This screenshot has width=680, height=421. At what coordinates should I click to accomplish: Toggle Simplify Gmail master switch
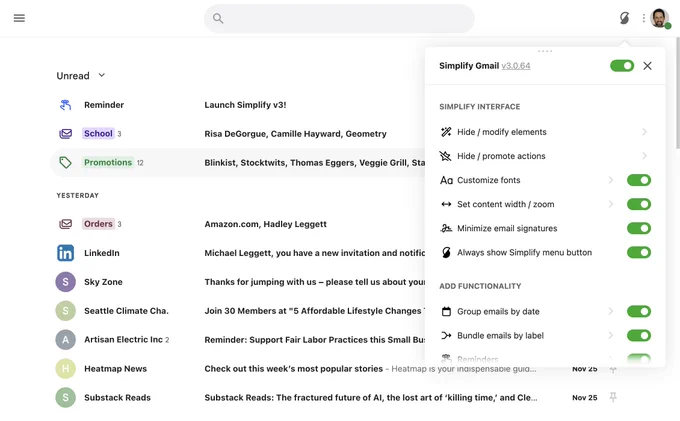coord(622,66)
